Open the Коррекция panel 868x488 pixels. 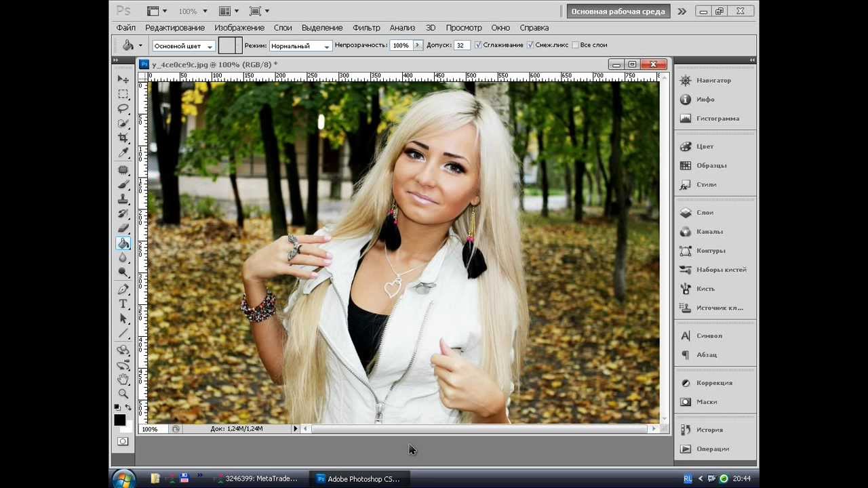click(x=715, y=383)
